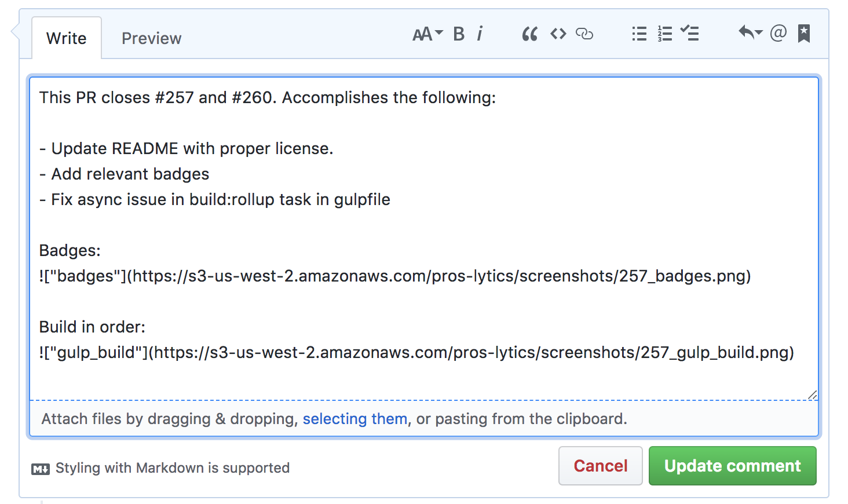Add a task list
The height and width of the screenshot is (504, 848).
tap(690, 34)
